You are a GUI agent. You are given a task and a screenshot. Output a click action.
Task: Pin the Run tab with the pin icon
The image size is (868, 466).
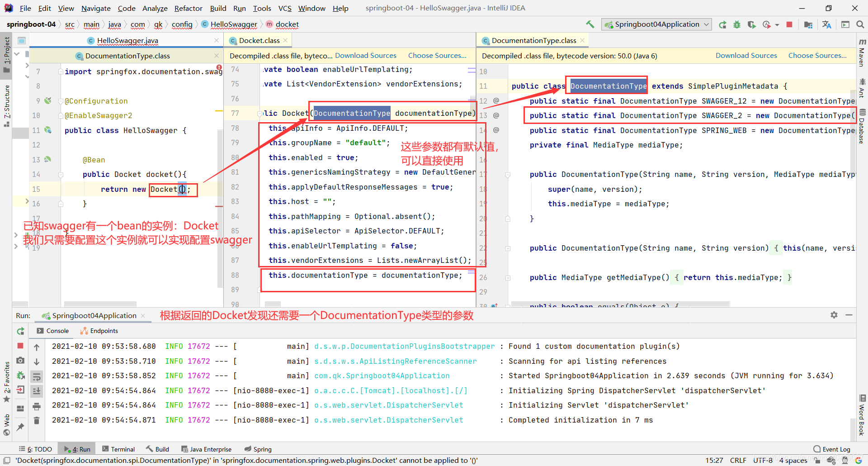coord(20,427)
